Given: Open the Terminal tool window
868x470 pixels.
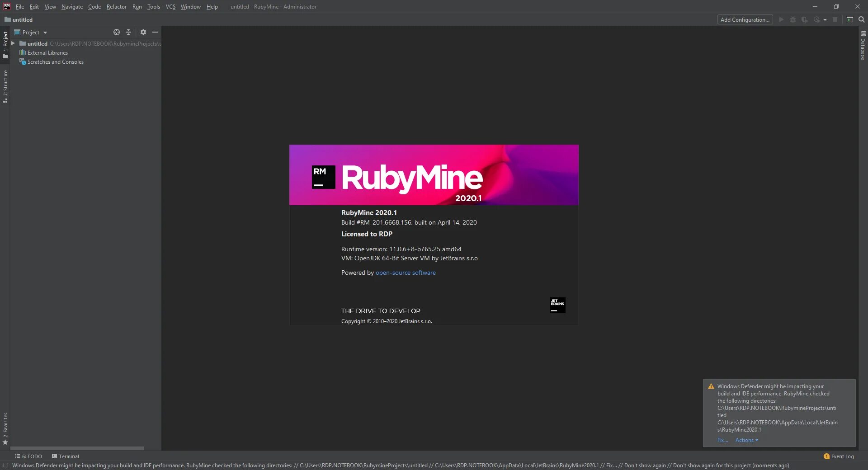Looking at the screenshot, I should point(65,456).
